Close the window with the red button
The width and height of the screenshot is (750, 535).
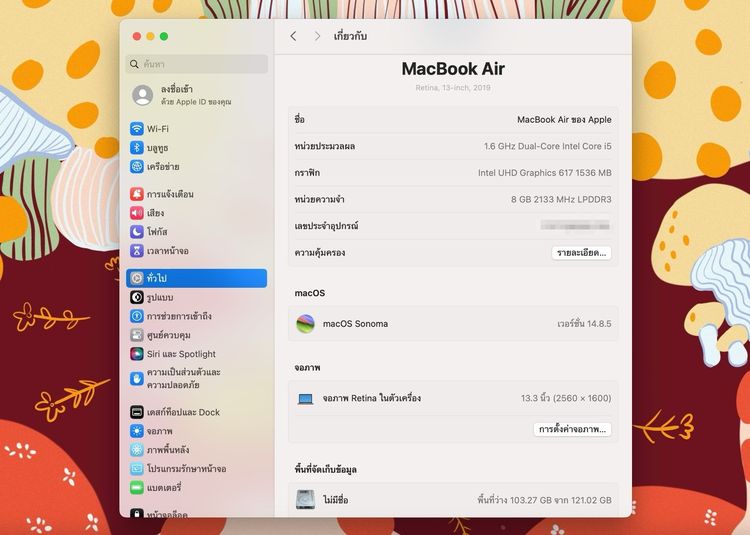(x=137, y=36)
